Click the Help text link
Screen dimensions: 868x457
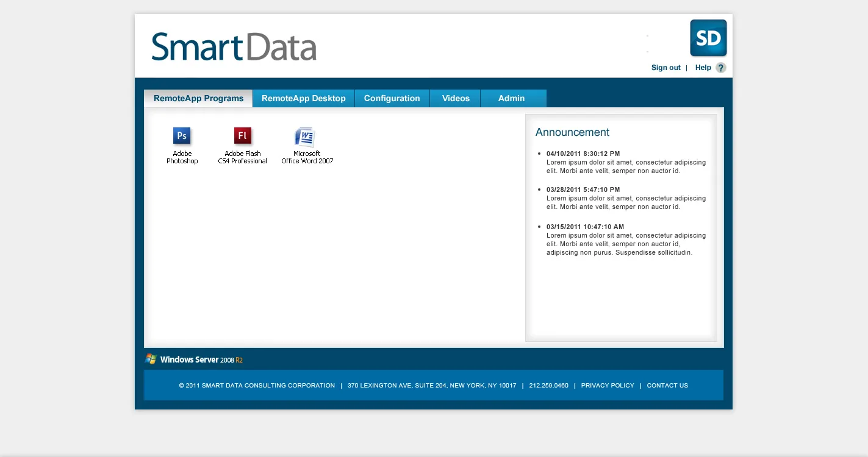pyautogui.click(x=703, y=68)
